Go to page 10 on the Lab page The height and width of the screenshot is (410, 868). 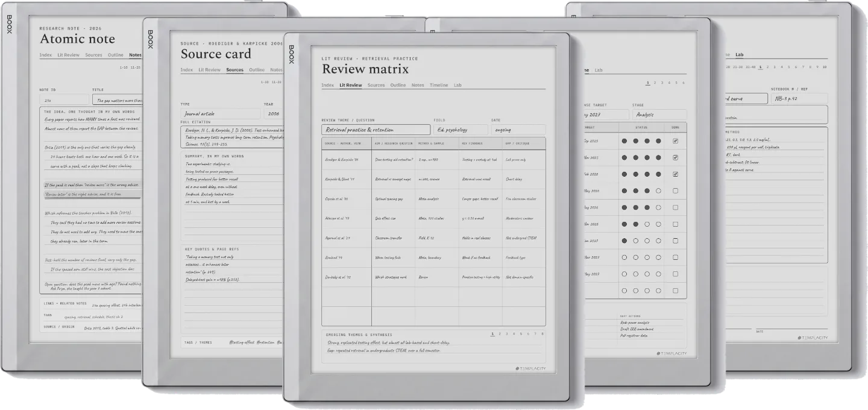824,67
